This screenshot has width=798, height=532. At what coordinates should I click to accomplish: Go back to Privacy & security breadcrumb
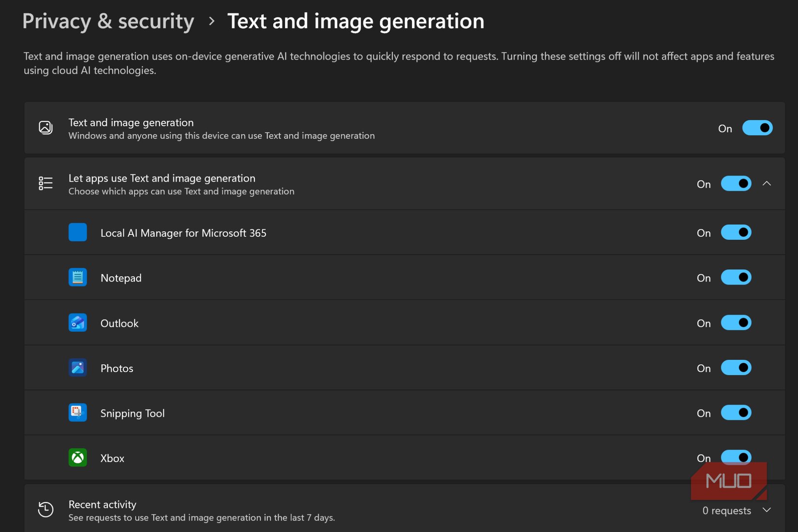(108, 21)
